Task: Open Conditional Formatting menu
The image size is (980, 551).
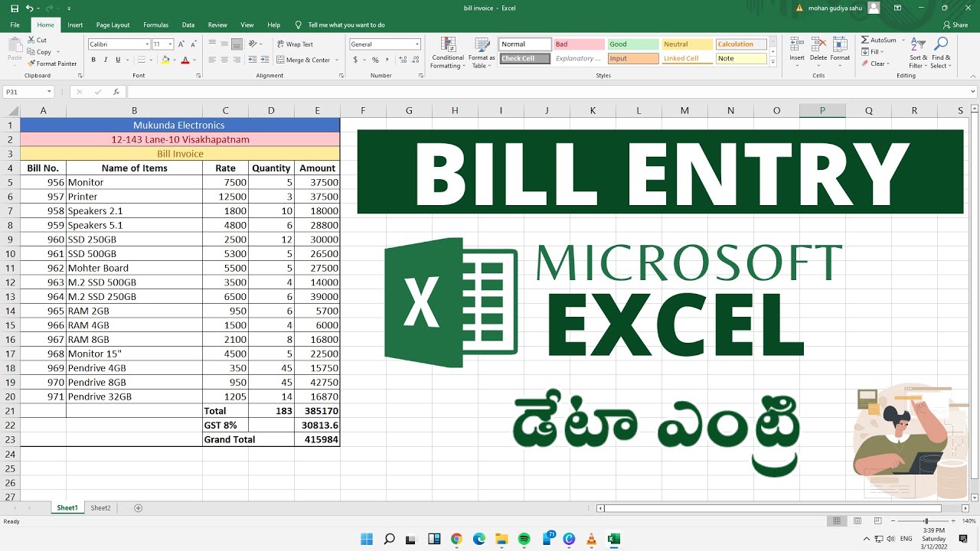Action: pyautogui.click(x=448, y=53)
